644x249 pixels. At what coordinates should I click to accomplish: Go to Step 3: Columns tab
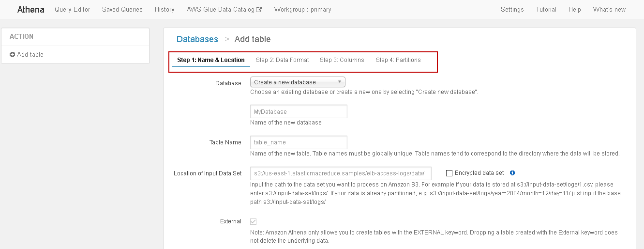[x=342, y=60]
